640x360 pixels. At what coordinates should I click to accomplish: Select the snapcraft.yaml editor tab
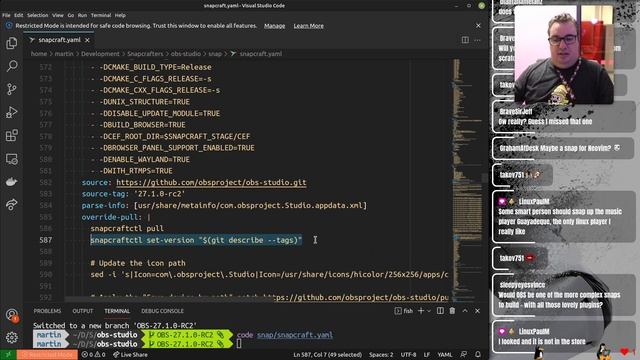click(x=60, y=40)
